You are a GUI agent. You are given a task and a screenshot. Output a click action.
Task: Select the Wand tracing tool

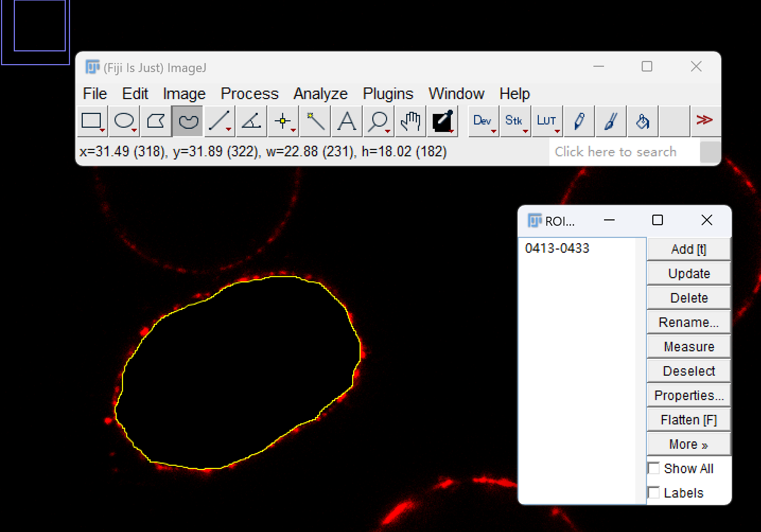[x=315, y=121]
